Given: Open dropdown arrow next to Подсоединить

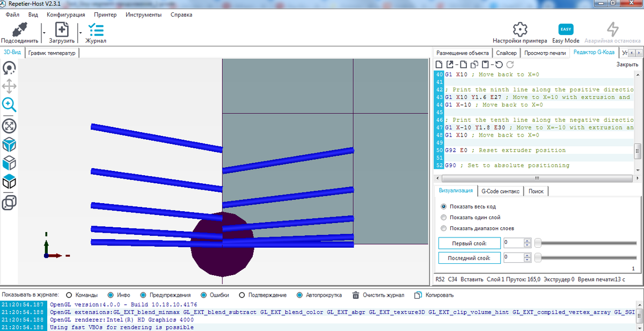Looking at the screenshot, I should coord(43,33).
